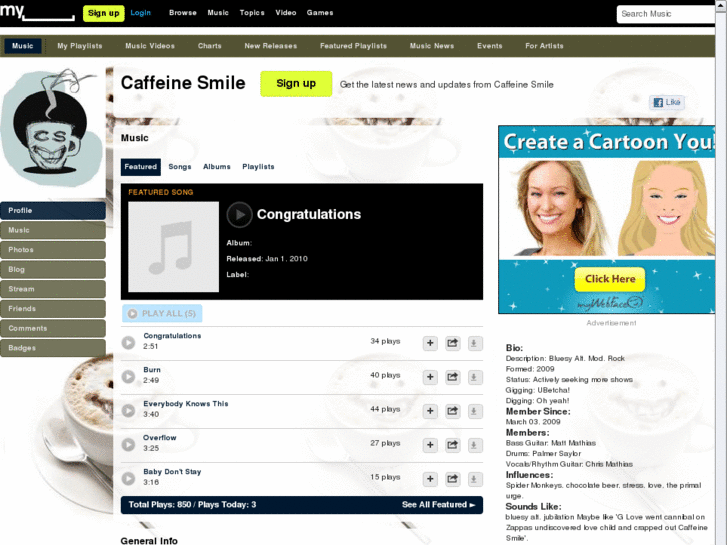Click Here in the cartoon advertisement
This screenshot has width=727, height=545.
tap(610, 279)
